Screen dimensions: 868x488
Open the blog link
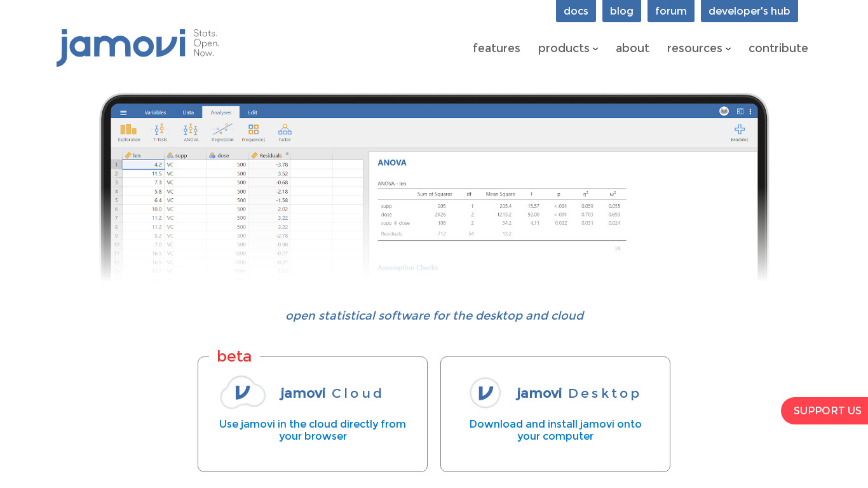tap(621, 11)
